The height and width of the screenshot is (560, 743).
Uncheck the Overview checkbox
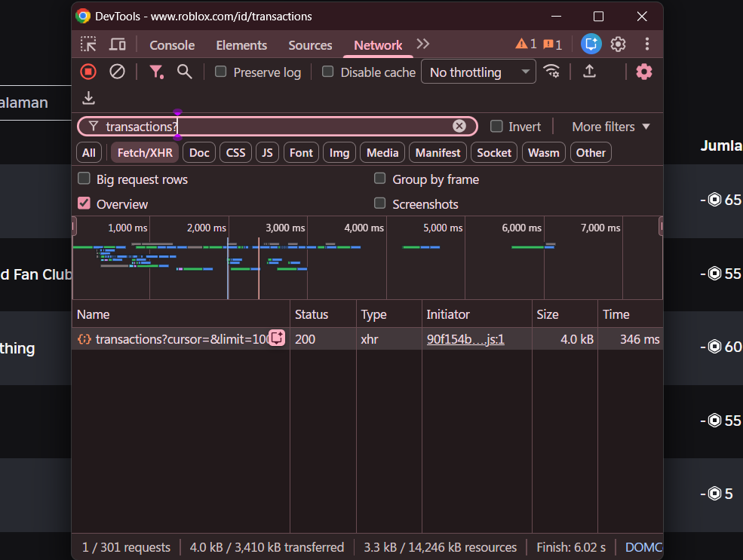[84, 203]
